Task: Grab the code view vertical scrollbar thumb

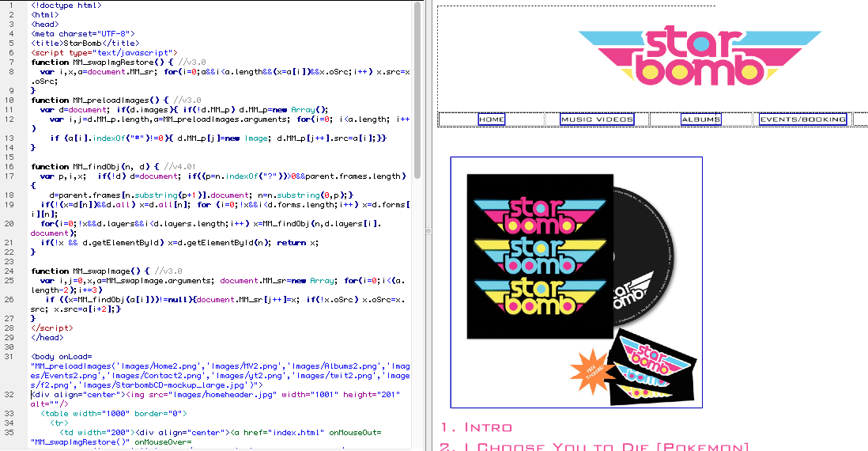Action: pos(417,90)
